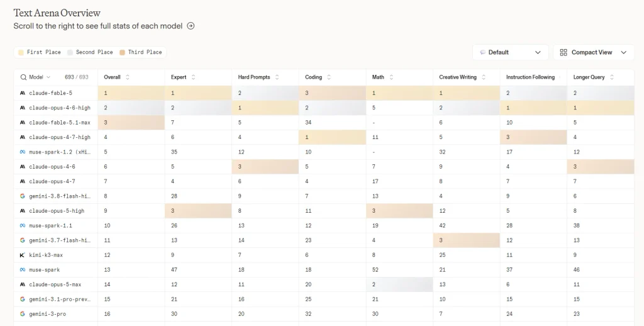Click the Meta logo beside muse-spark-1.2
Viewport: 644px width, 326px height.
pos(23,152)
